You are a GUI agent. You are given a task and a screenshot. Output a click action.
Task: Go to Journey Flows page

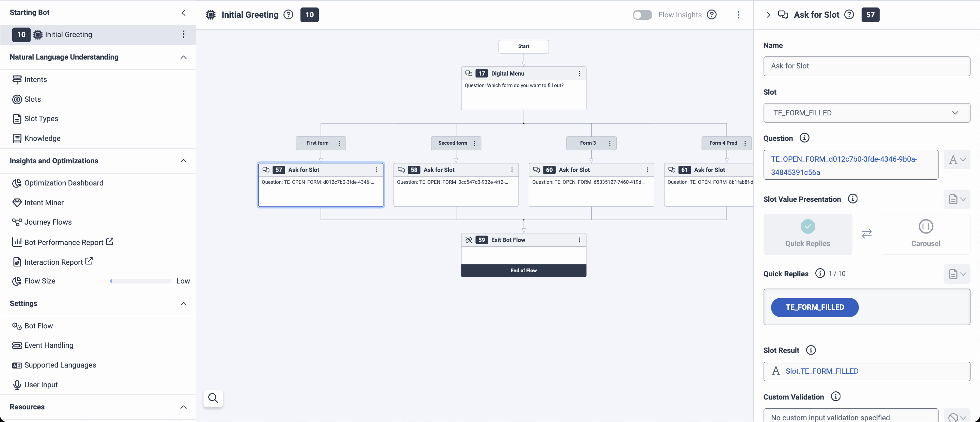tap(48, 222)
